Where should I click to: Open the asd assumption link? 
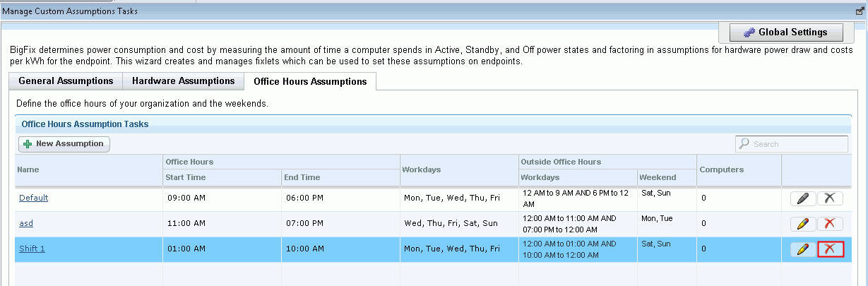click(x=26, y=223)
